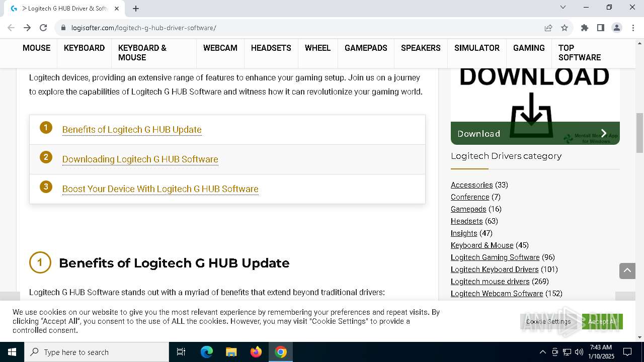Open Logitech Keyboard Drivers category
644x362 pixels.
point(495,269)
